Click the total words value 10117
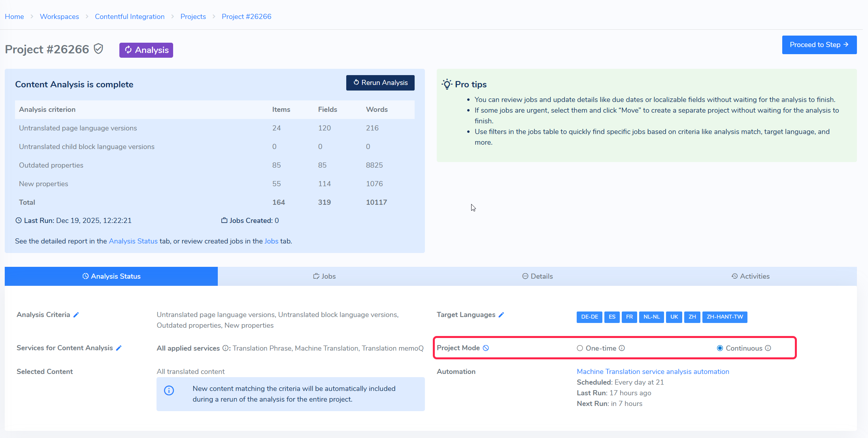Image resolution: width=868 pixels, height=438 pixels. (376, 202)
